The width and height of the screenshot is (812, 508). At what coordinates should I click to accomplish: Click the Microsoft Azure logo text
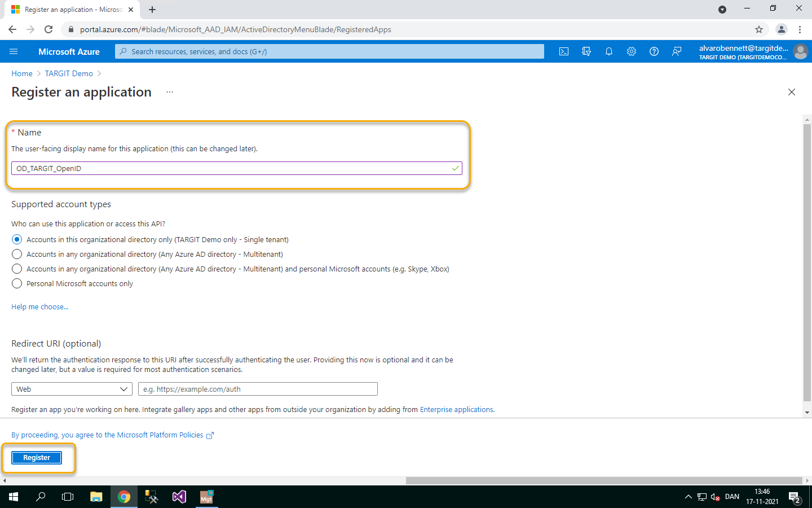[69, 51]
